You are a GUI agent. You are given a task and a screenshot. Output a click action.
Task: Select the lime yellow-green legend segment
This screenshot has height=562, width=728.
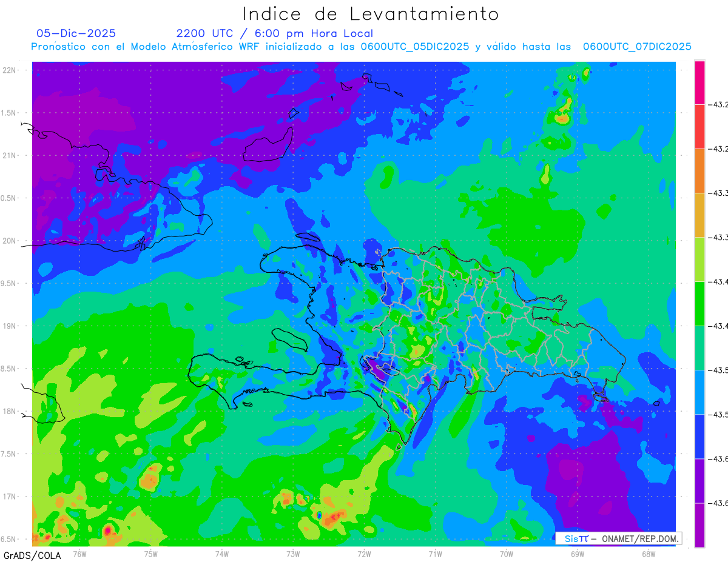[x=699, y=259]
